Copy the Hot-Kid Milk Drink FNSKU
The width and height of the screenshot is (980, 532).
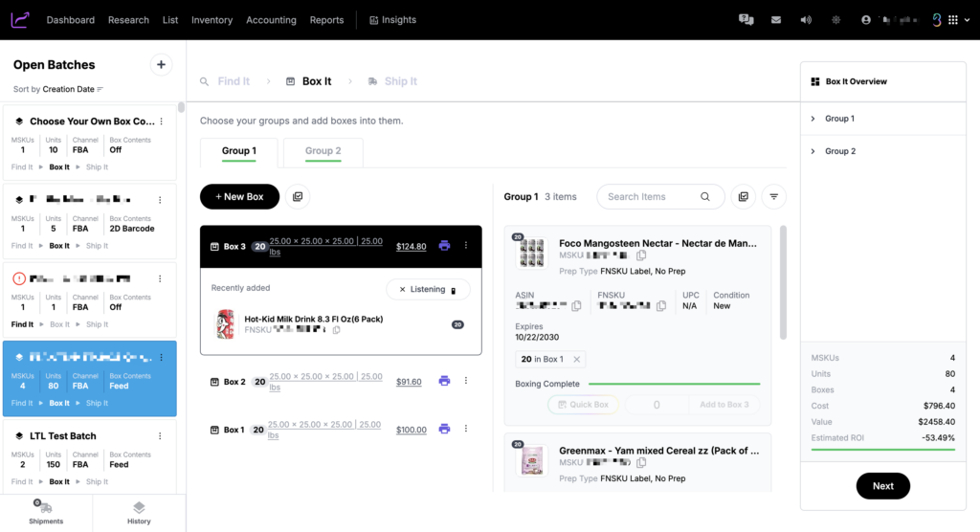336,330
